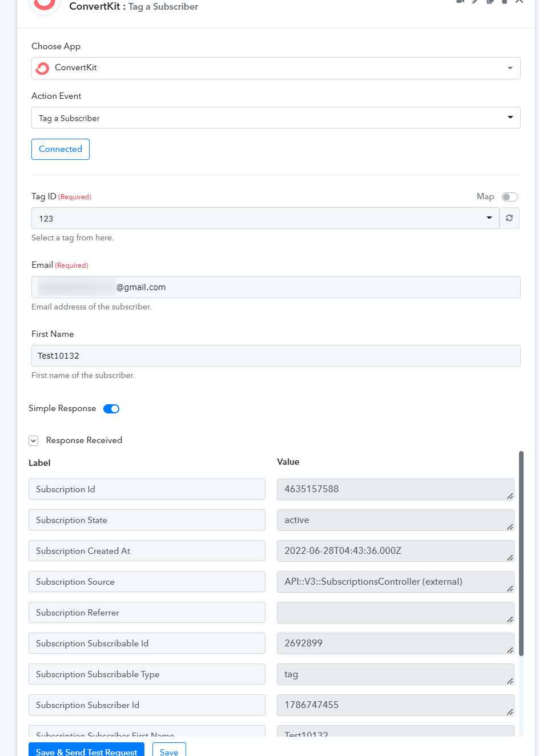539x756 pixels.
Task: Turn off the Simple Response toggle
Action: (111, 409)
